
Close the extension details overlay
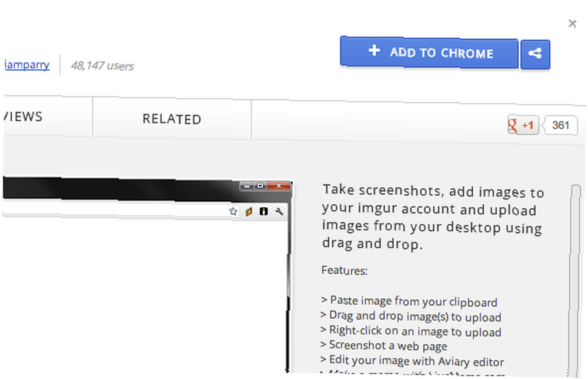[572, 24]
